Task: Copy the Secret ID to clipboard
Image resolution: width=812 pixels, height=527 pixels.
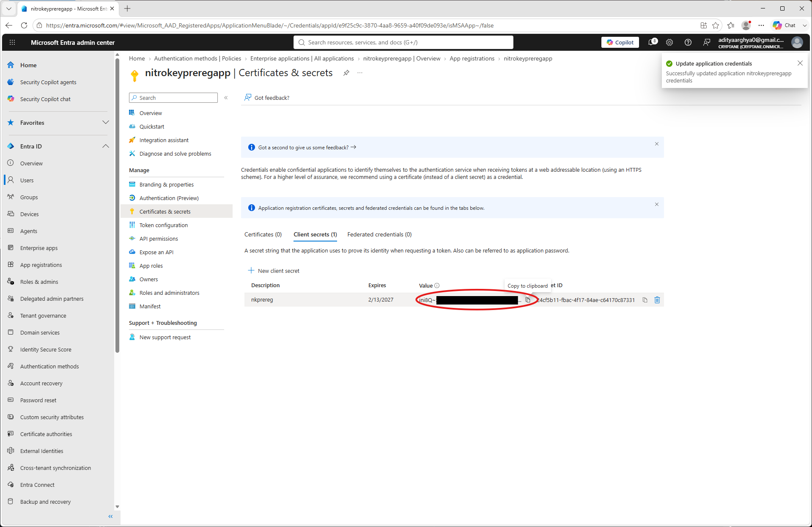Action: click(x=645, y=300)
